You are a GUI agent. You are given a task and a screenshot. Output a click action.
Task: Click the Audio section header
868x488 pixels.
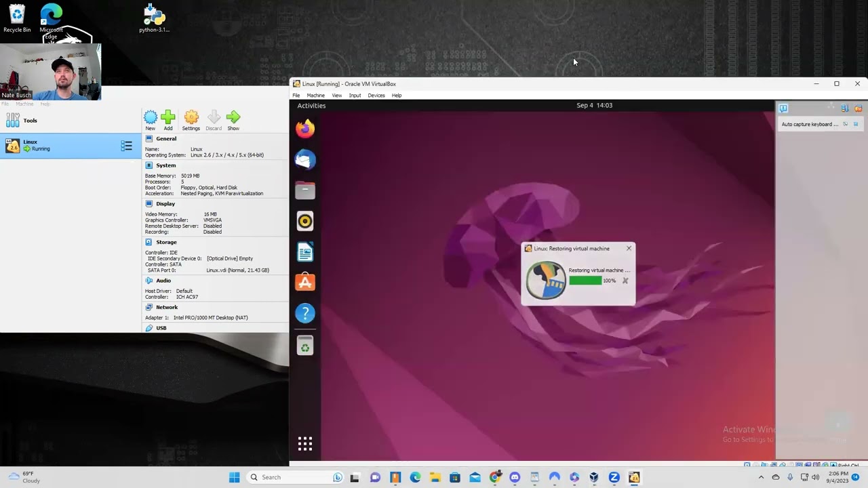coord(163,281)
